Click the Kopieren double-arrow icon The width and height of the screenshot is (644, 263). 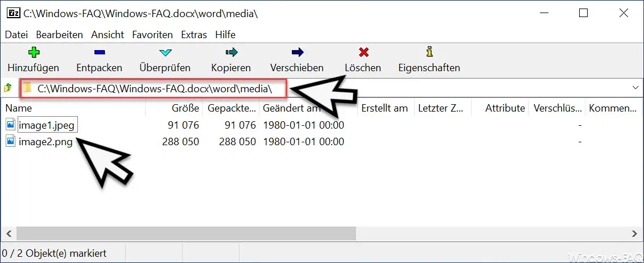[x=231, y=52]
